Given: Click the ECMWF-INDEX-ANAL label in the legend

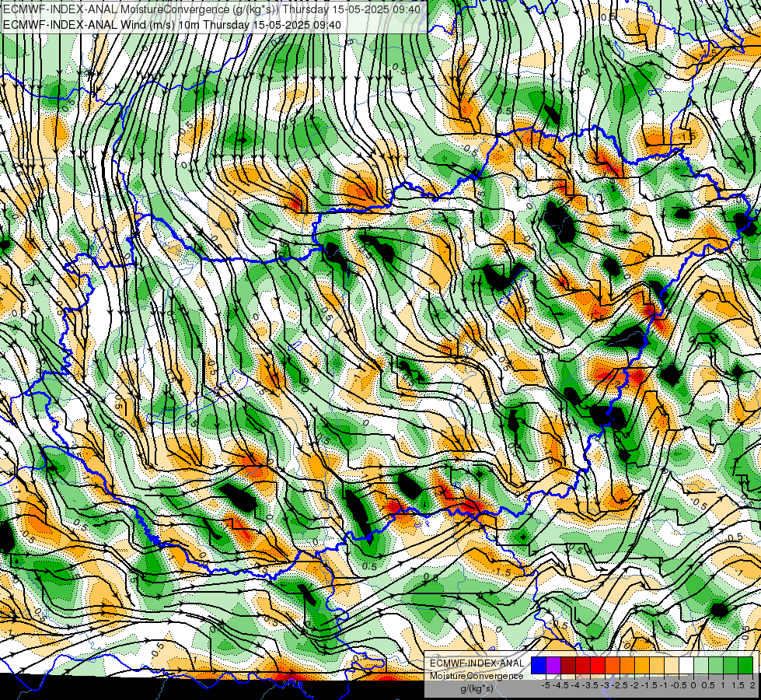Looking at the screenshot, I should click(x=476, y=663).
